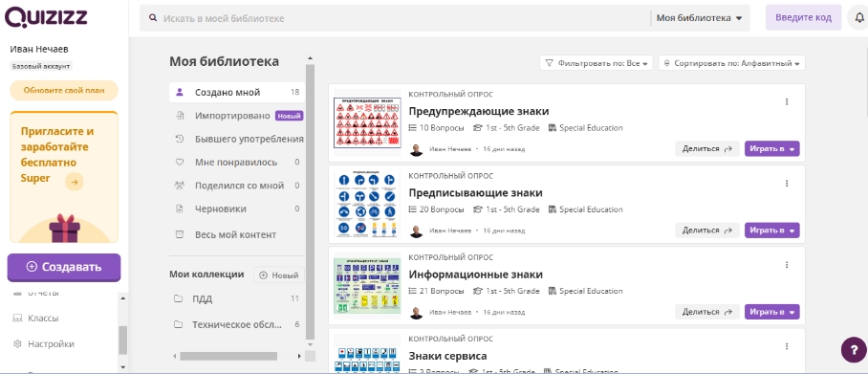Click the Обновите свой план button
The height and width of the screenshot is (374, 868).
[64, 90]
